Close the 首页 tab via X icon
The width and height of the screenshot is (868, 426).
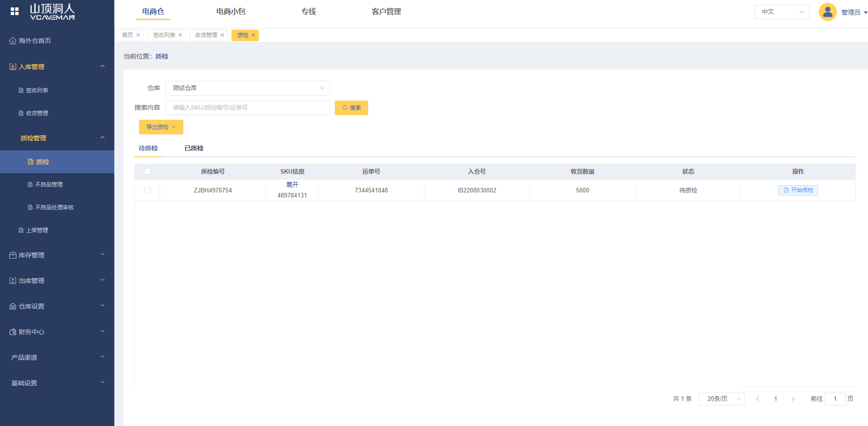[138, 35]
